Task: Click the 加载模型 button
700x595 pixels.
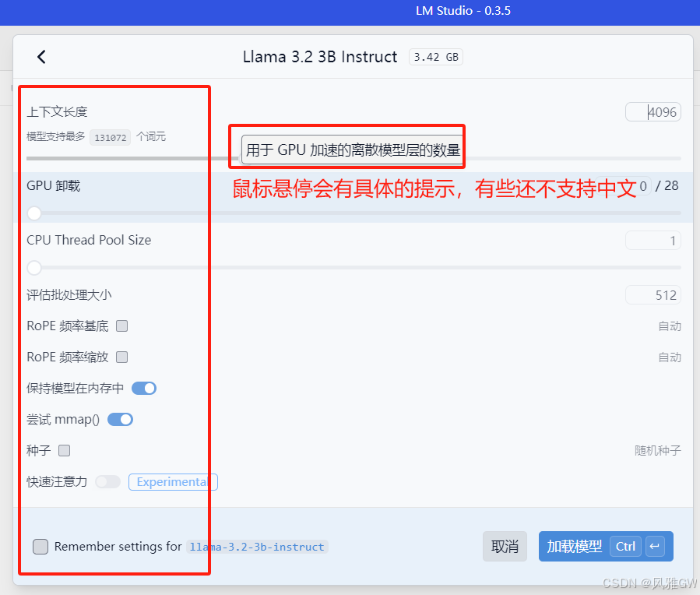Action: point(606,547)
